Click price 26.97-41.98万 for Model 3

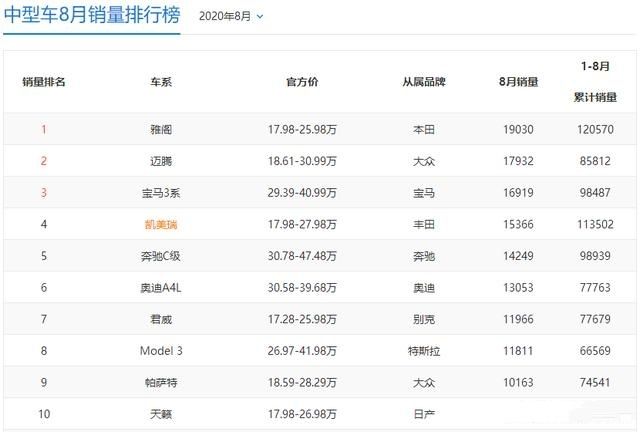click(x=302, y=351)
